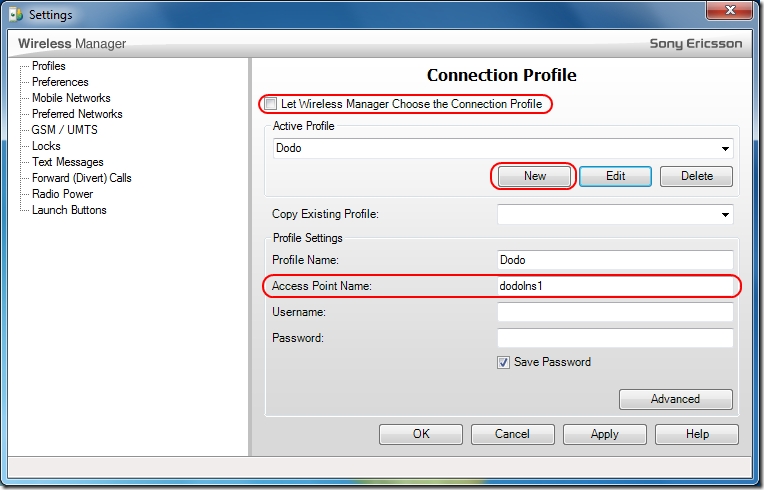Open Radio Power settings
This screenshot has width=764, height=490.
[x=62, y=194]
